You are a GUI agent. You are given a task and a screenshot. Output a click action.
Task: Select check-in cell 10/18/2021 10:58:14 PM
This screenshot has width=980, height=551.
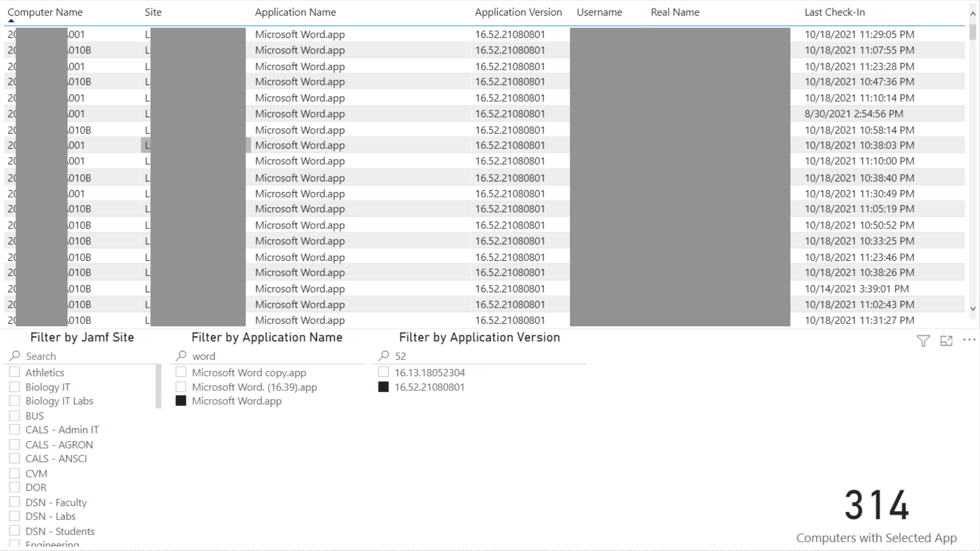(x=859, y=130)
